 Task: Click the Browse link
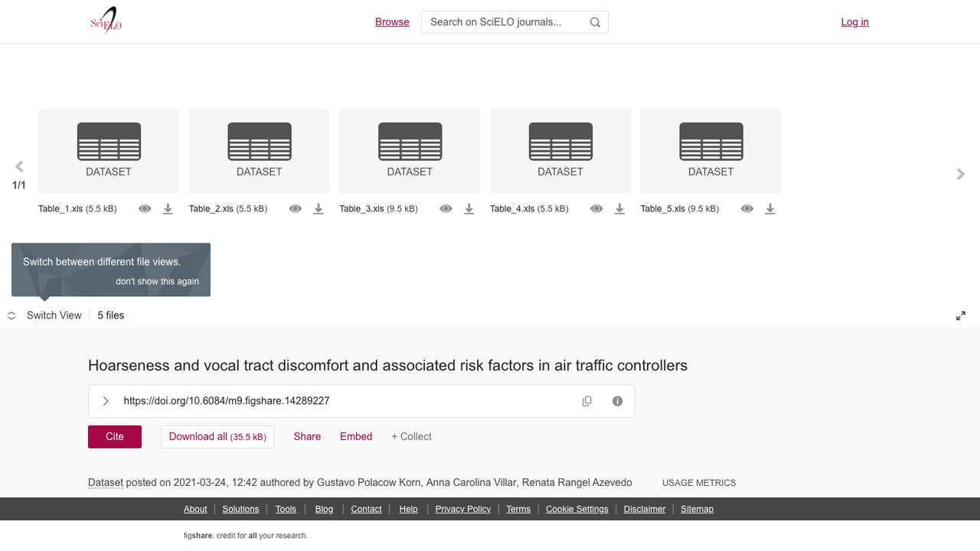pos(392,22)
